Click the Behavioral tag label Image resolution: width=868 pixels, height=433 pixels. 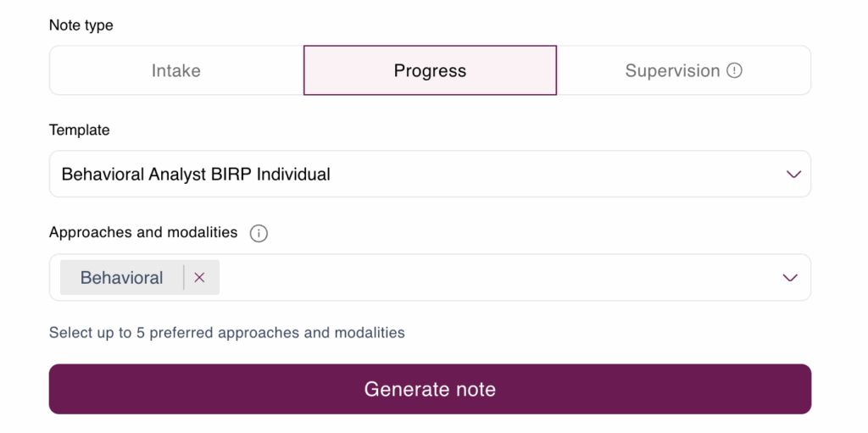click(x=122, y=277)
